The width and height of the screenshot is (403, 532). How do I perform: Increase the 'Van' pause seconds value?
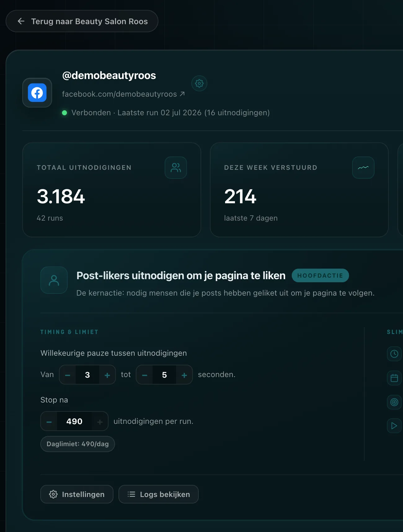point(107,375)
